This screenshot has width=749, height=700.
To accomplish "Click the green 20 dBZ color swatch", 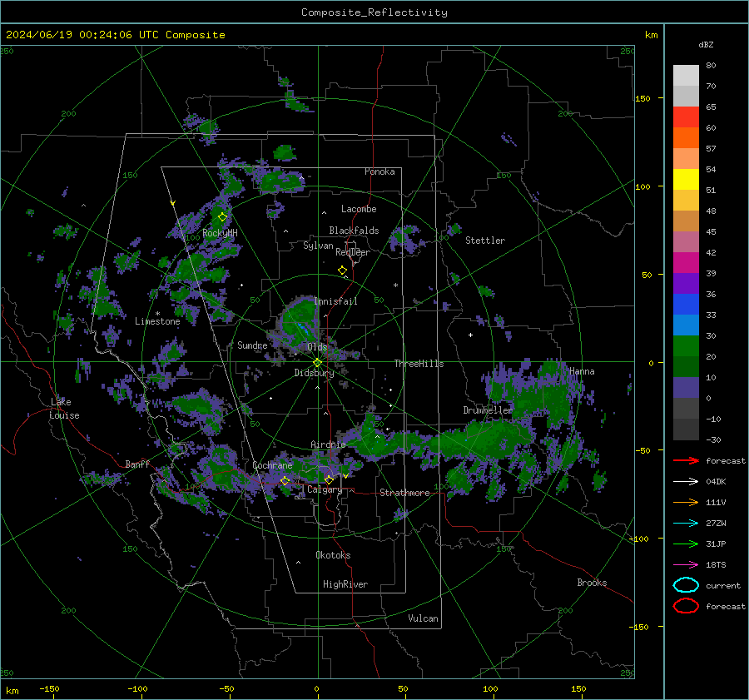I will [x=686, y=345].
